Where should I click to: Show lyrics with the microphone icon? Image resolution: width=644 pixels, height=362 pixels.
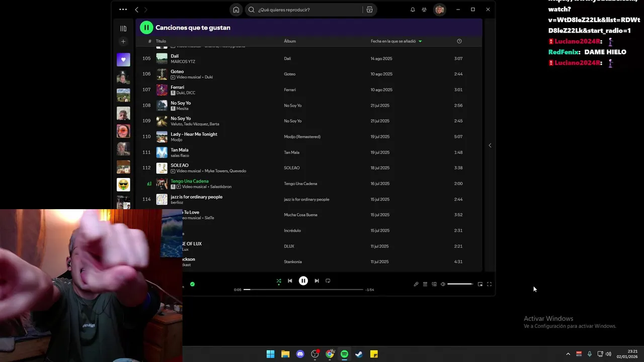point(416,284)
